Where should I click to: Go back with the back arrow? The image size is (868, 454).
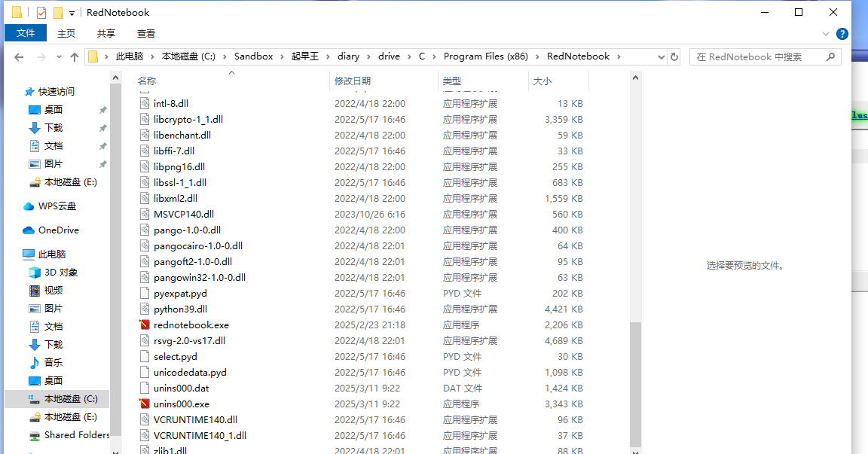(19, 57)
